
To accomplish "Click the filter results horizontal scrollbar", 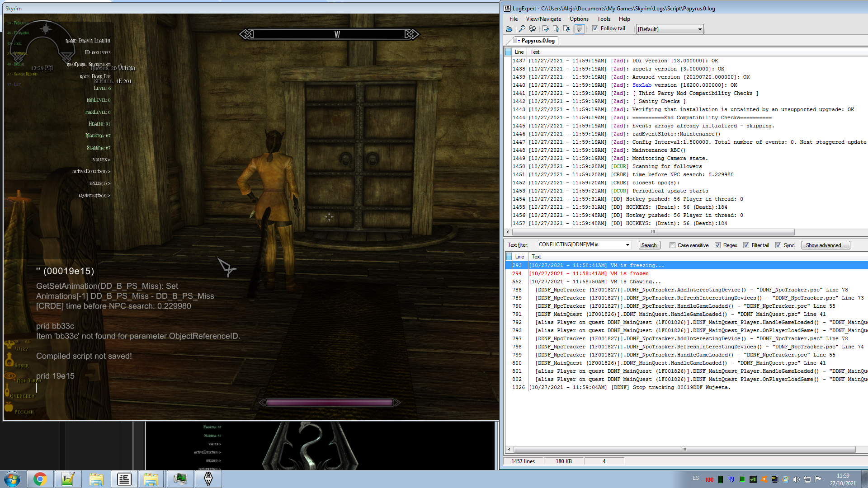I will point(684,449).
